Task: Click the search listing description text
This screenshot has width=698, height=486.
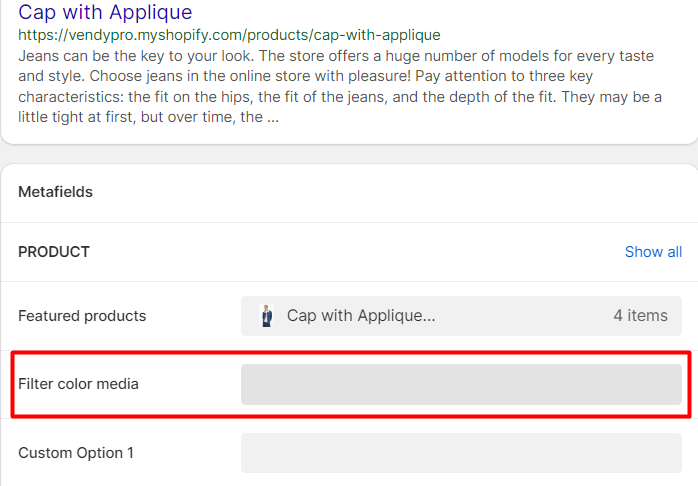Action: pos(340,86)
